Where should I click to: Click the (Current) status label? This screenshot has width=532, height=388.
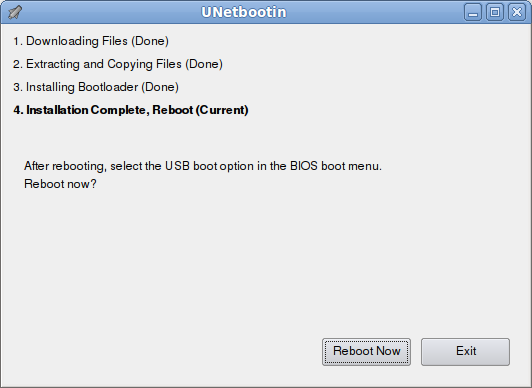(x=222, y=110)
